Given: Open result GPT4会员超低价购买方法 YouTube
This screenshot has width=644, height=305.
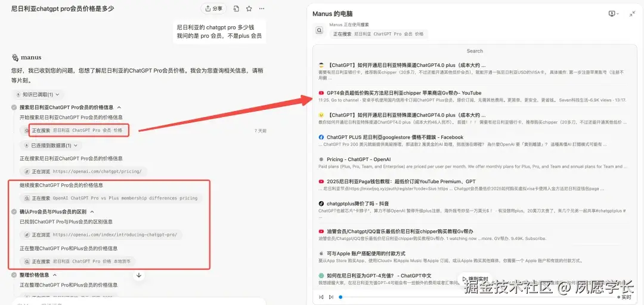Looking at the screenshot, I should 404,93.
